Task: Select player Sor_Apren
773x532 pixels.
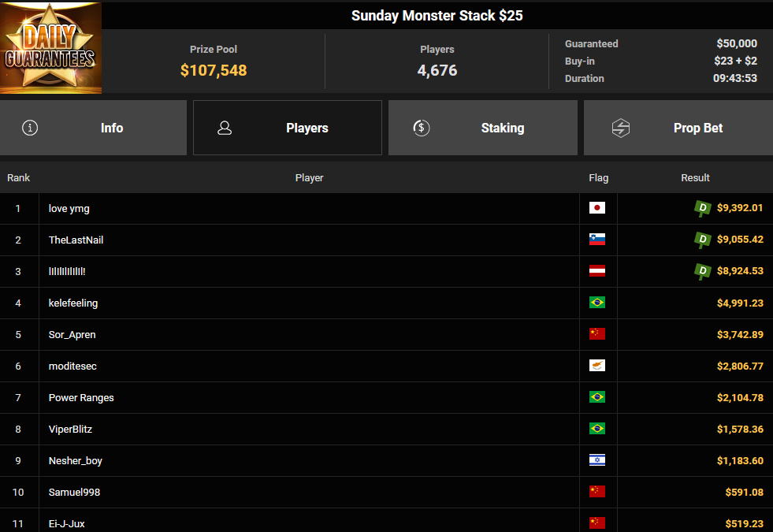Action: [x=72, y=335]
